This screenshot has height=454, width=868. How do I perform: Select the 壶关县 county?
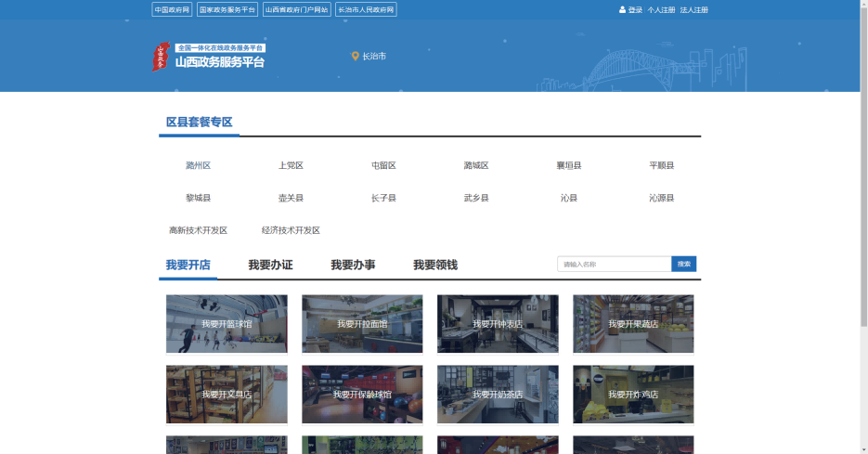291,198
